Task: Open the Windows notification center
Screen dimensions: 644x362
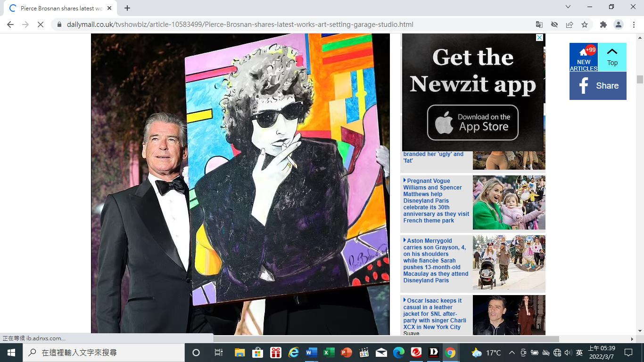Action: [x=628, y=353]
